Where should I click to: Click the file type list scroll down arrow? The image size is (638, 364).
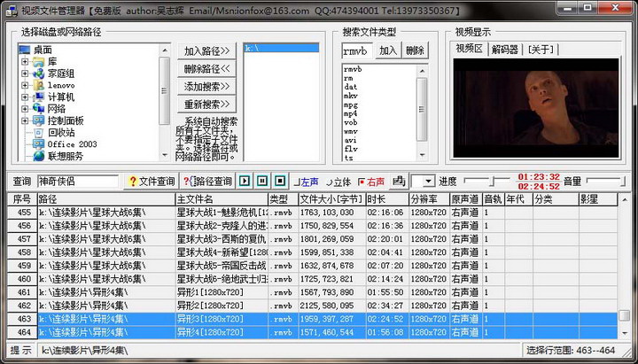tap(422, 155)
